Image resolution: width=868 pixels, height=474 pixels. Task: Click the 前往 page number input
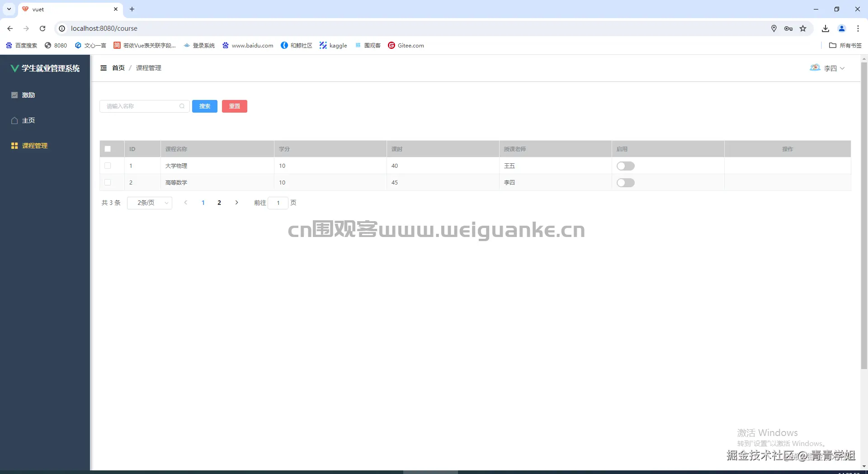click(278, 203)
